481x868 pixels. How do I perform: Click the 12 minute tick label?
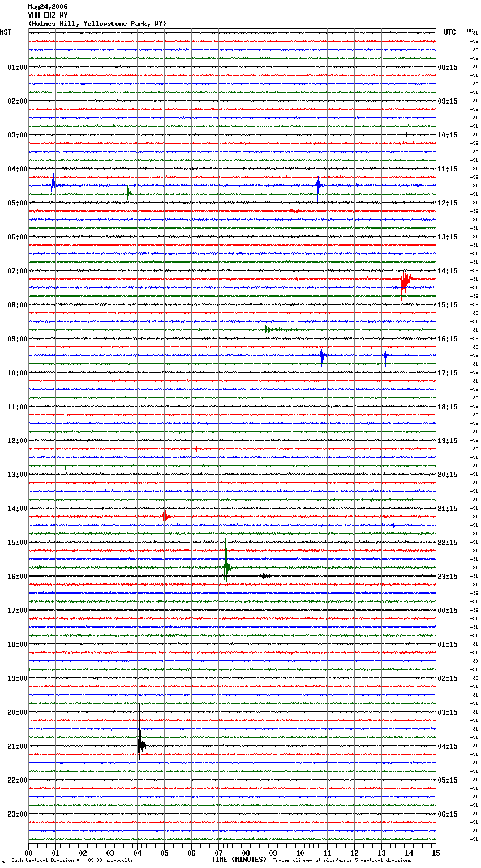(x=354, y=853)
